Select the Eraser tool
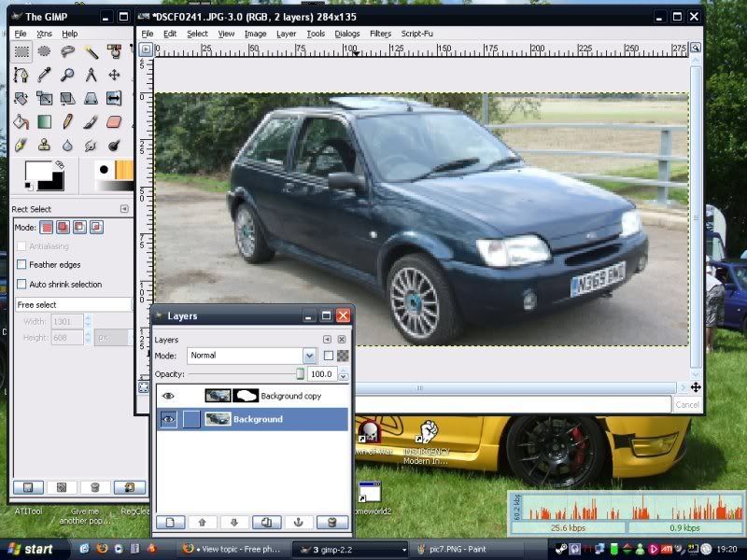747x560 pixels. point(114,122)
